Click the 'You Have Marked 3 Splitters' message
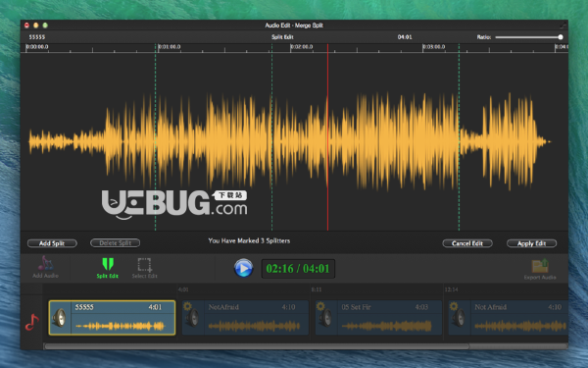The width and height of the screenshot is (588, 368). [x=249, y=240]
